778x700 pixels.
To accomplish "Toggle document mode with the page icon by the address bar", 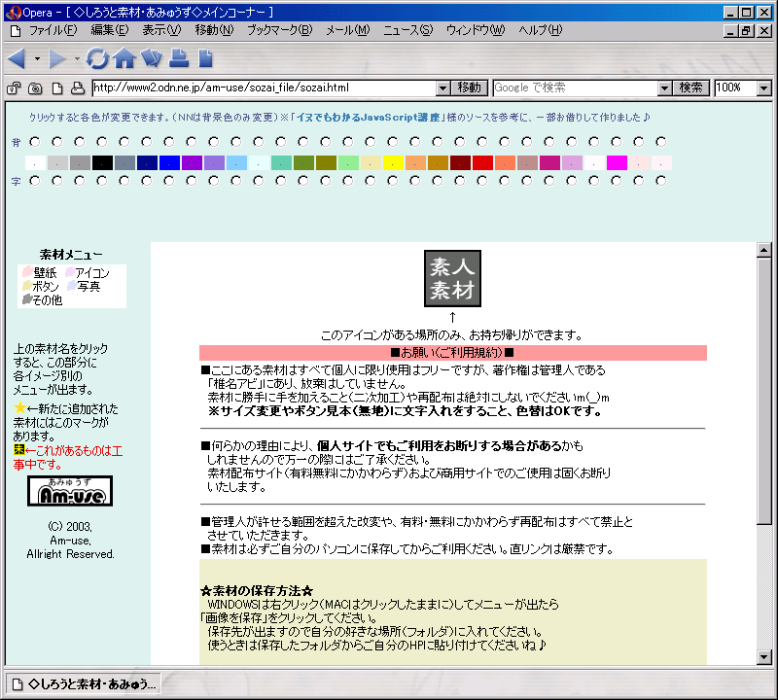I will pyautogui.click(x=57, y=88).
